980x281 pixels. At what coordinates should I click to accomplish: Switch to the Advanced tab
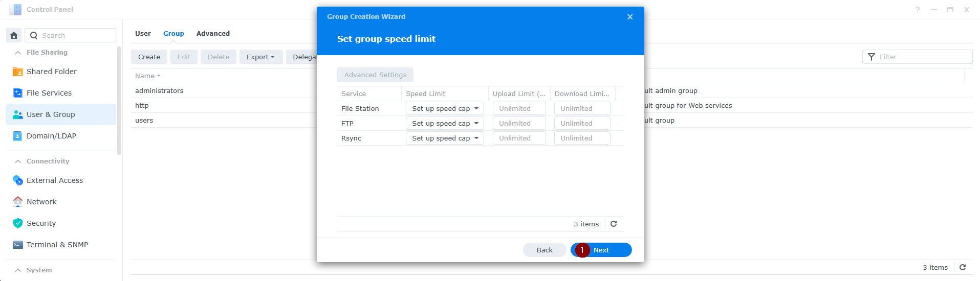pos(213,33)
